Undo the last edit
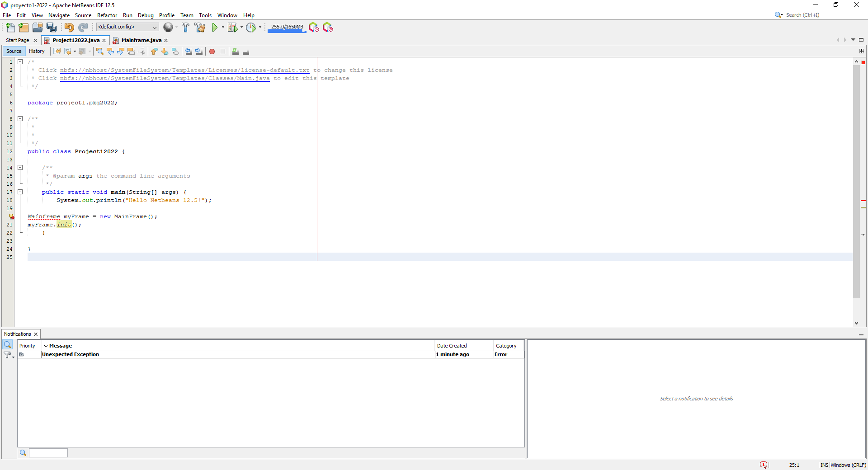This screenshot has width=868, height=470. click(69, 27)
